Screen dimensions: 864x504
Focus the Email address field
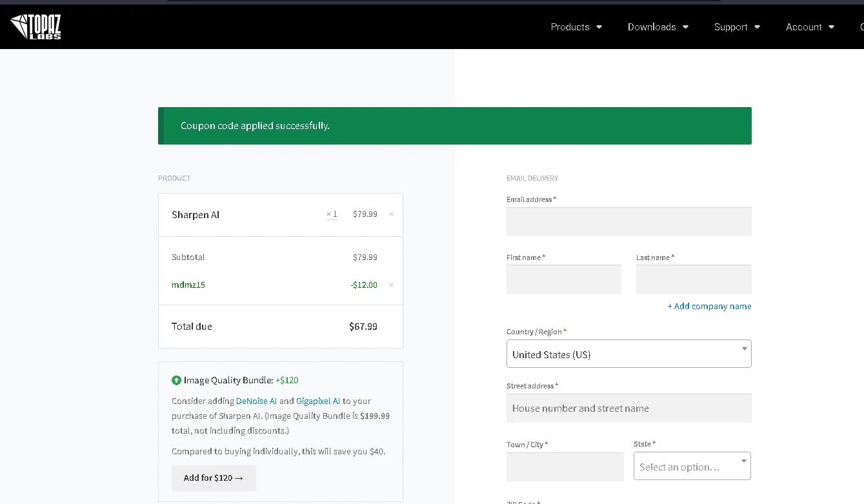pos(629,221)
